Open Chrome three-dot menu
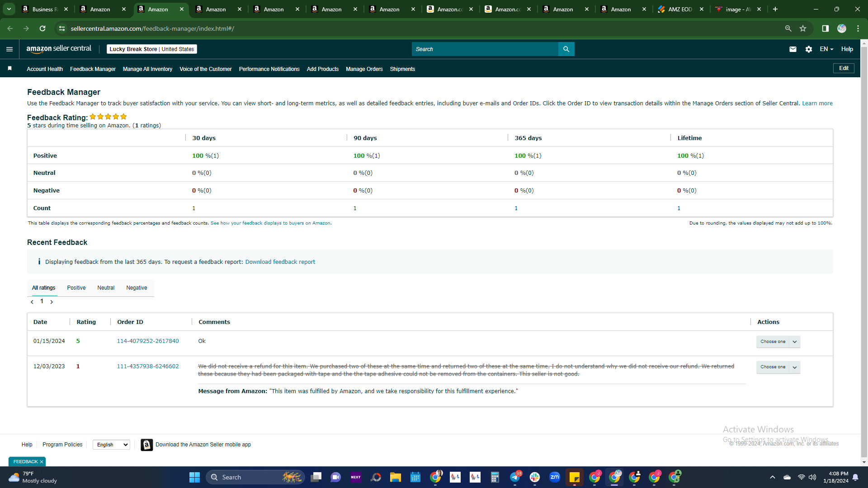The image size is (868, 488). pos(858,28)
